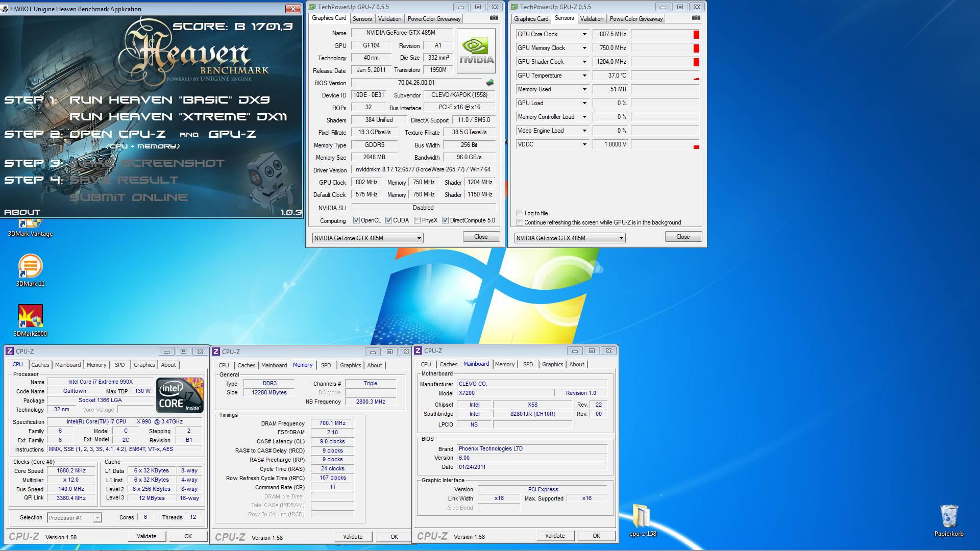Click the CPU-Z title icon of the Memory window
This screenshot has width=980, height=551.
216,352
